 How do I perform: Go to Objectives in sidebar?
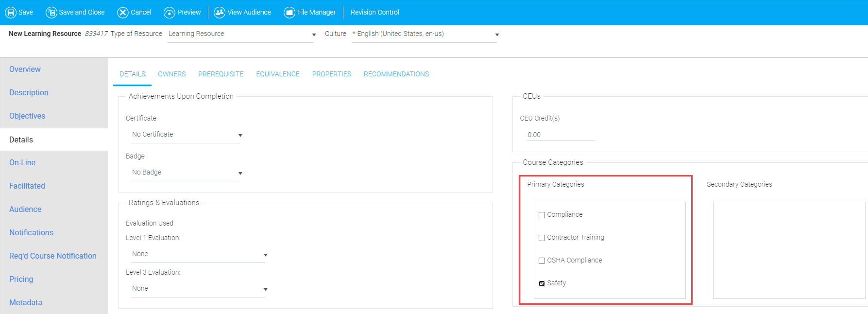click(x=27, y=116)
